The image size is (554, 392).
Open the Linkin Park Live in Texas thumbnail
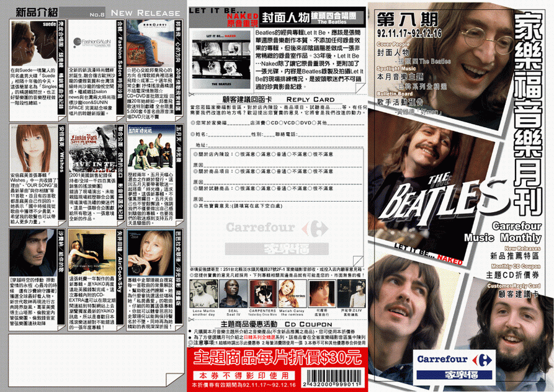point(92,149)
